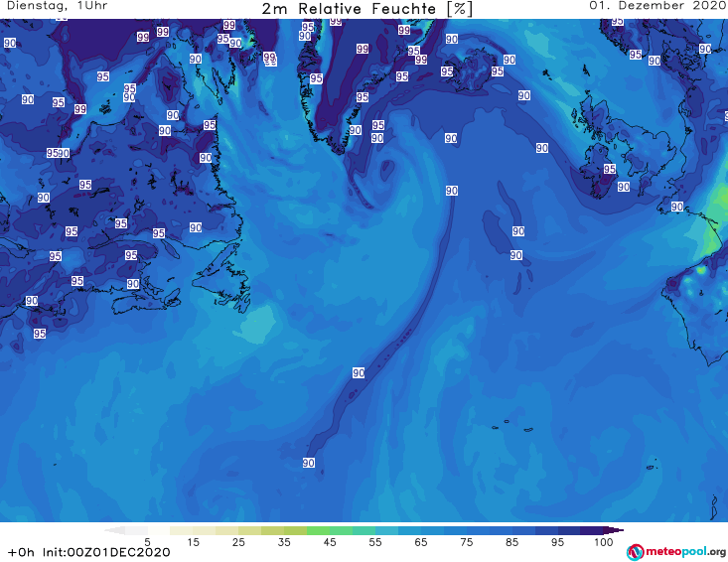Click the '2m Relative Feuchte [%]' map title
The width and height of the screenshot is (728, 562).
coord(367,9)
